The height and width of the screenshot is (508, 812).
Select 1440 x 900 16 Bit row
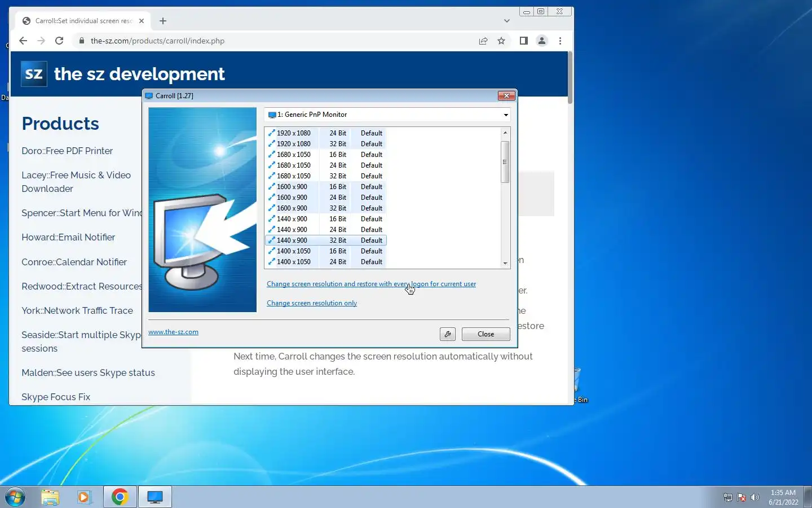pos(326,219)
